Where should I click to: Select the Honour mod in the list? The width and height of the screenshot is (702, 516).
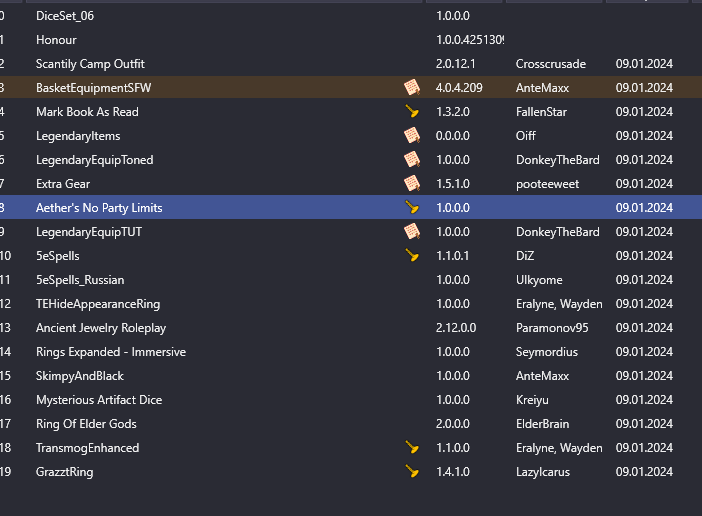[x=56, y=40]
